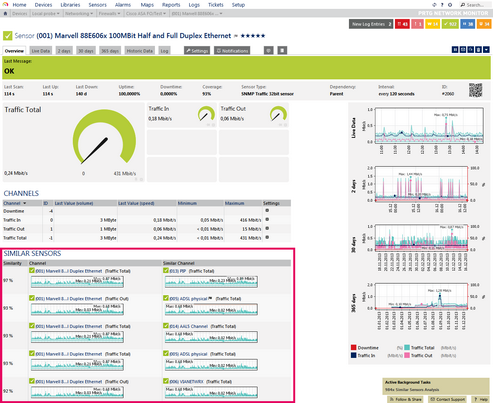Screen dimensions: 493x403
Task: Open the help question mark icon
Action: pyautogui.click(x=442, y=5)
